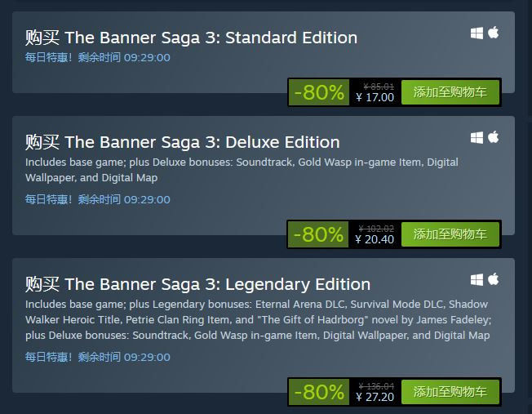This screenshot has width=532, height=414.
Task: Click Windows icon for Standard Edition
Action: point(477,33)
